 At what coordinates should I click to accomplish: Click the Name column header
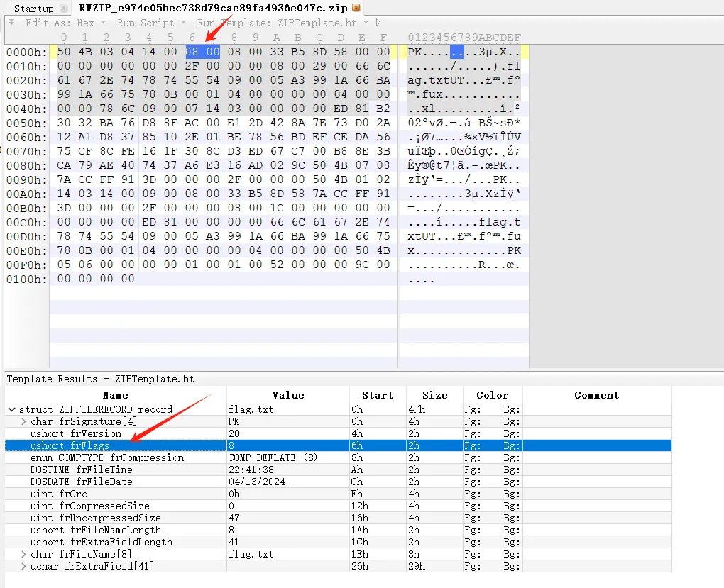[116, 395]
